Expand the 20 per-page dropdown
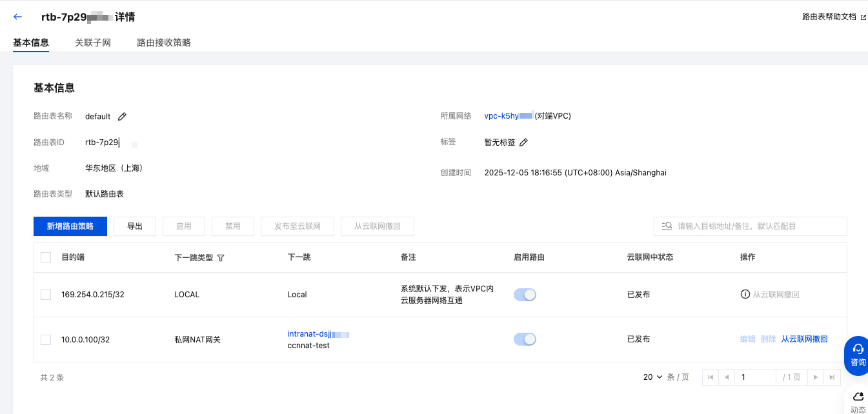The width and height of the screenshot is (868, 414). (x=653, y=377)
